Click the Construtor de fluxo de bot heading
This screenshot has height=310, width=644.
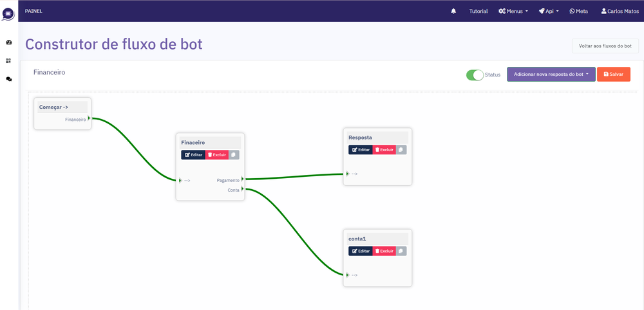click(x=114, y=44)
